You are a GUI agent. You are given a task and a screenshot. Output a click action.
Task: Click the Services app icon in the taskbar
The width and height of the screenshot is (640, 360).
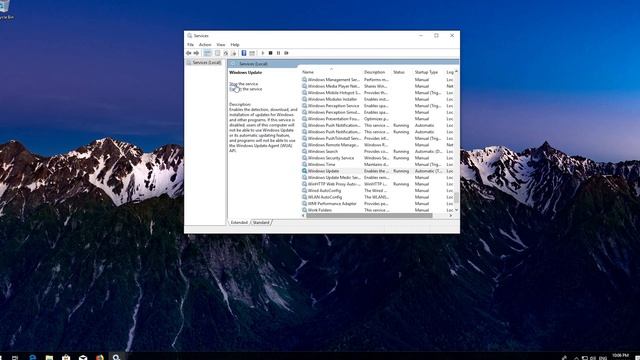pos(116,357)
